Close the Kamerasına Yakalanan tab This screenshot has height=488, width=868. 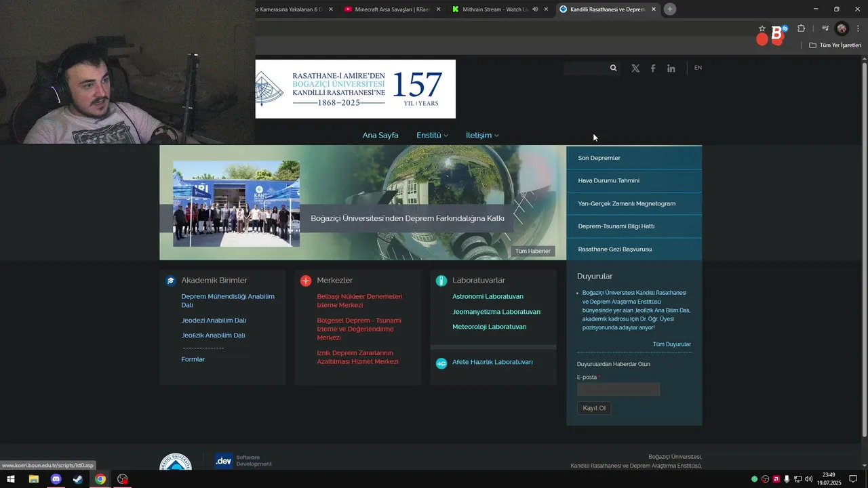point(330,9)
